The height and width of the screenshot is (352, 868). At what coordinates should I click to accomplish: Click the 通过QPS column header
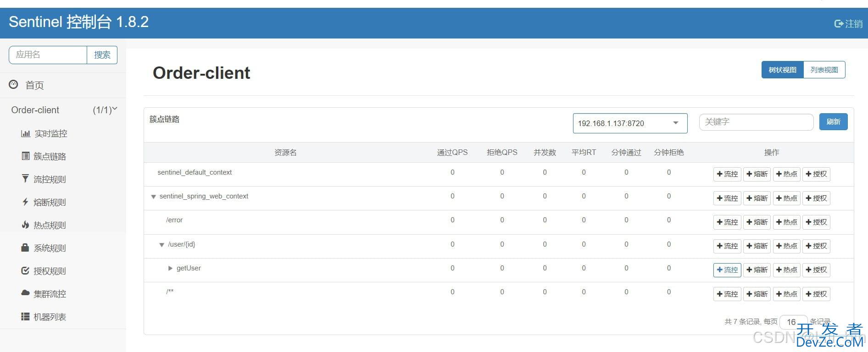452,153
